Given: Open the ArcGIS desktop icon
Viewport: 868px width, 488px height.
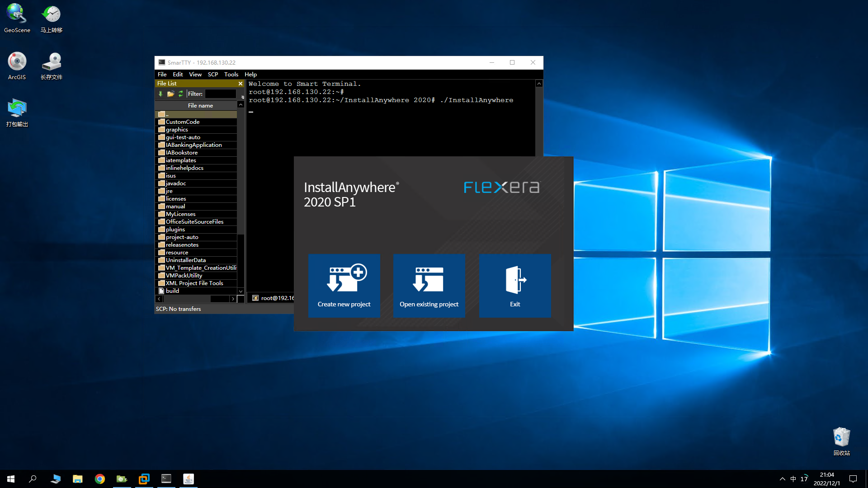Looking at the screenshot, I should pos(17,66).
